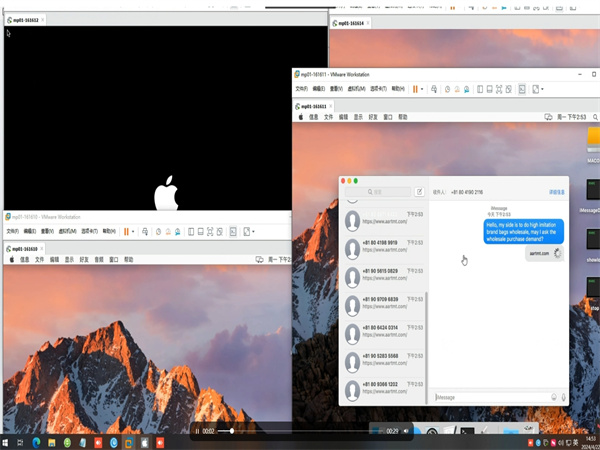Click the Microsoft Edge taskbar icon

point(36,441)
